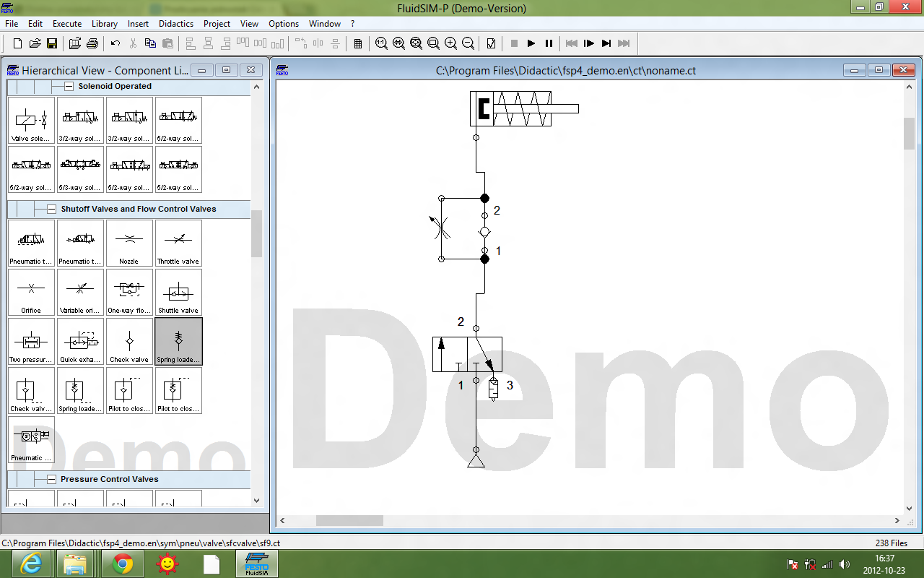Screen dimensions: 924x578
Task: Select the One-way flow control valve component
Action: coord(129,293)
